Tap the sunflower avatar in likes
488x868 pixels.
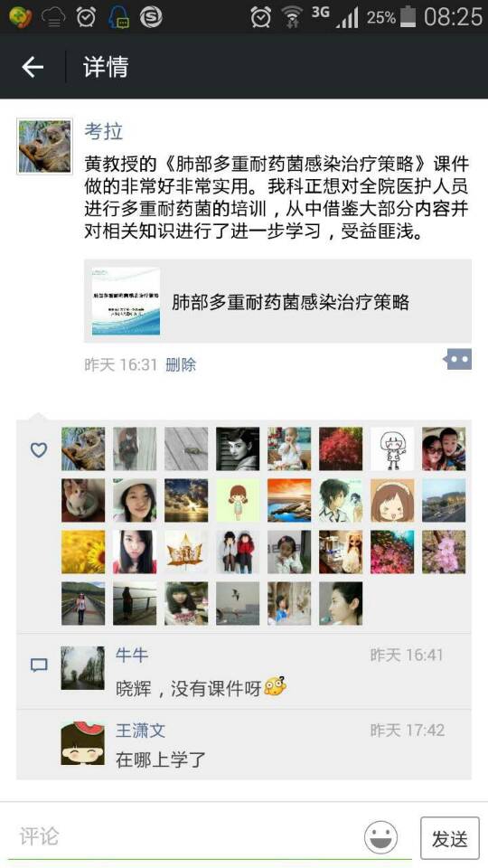point(83,552)
